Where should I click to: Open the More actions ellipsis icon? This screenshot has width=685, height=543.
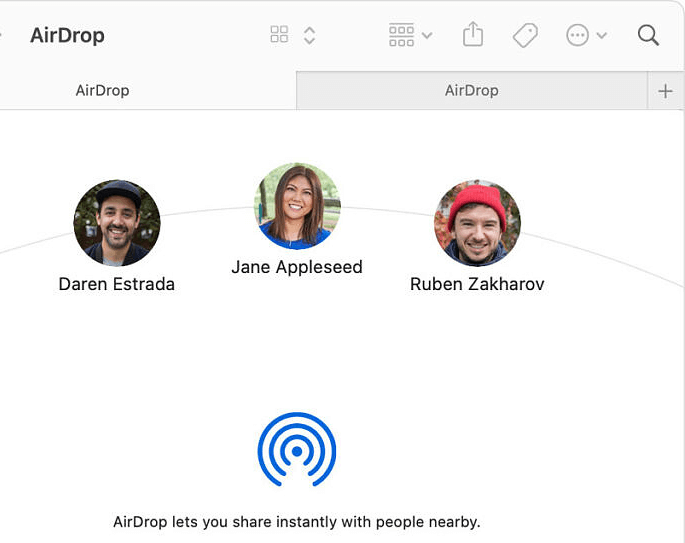click(578, 35)
